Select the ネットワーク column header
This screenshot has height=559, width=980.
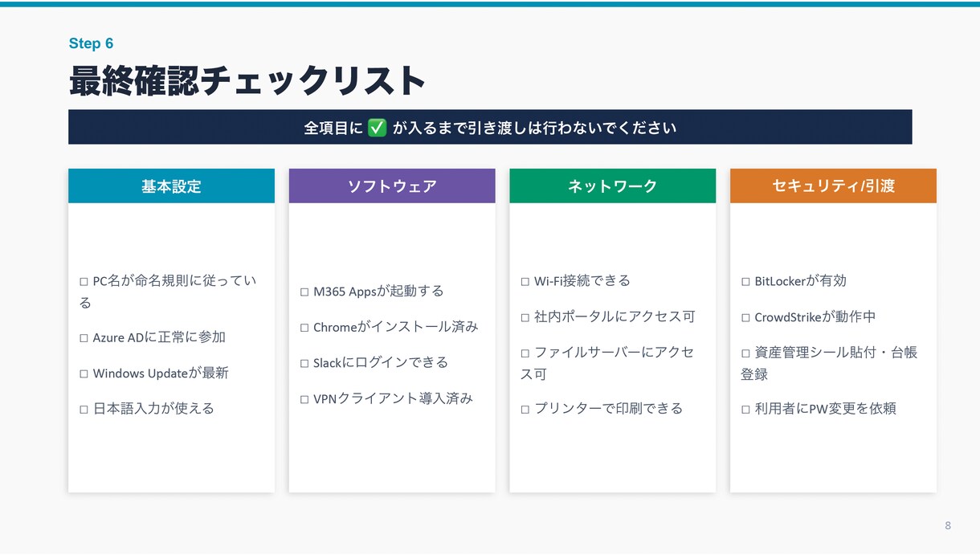[612, 186]
